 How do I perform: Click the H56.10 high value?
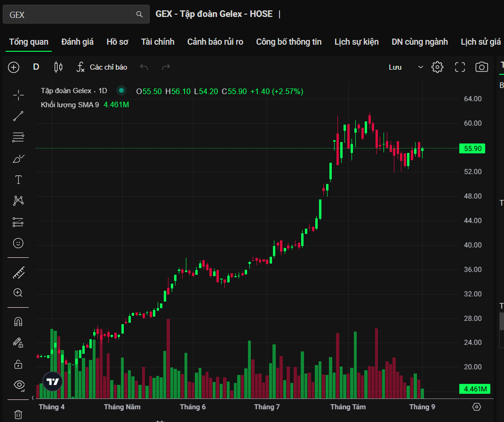[x=178, y=92]
